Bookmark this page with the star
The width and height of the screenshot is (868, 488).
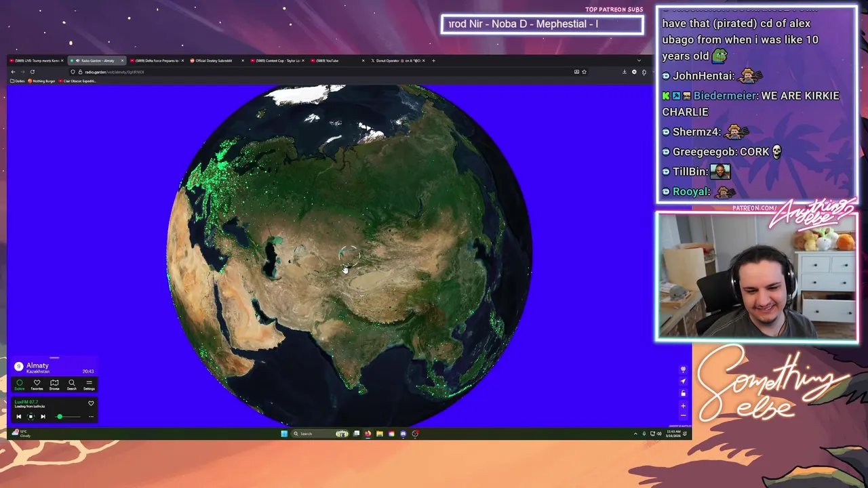coord(584,72)
